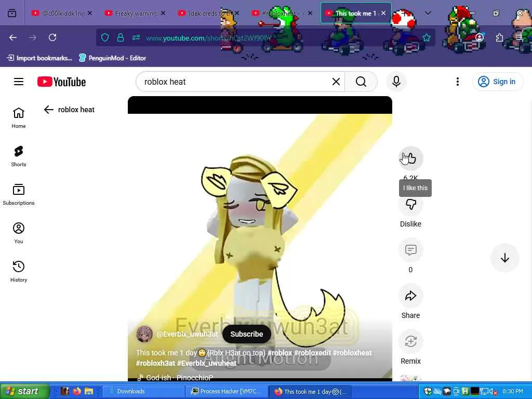Click the YouTube logo
The image size is (532, 399).
(x=61, y=82)
